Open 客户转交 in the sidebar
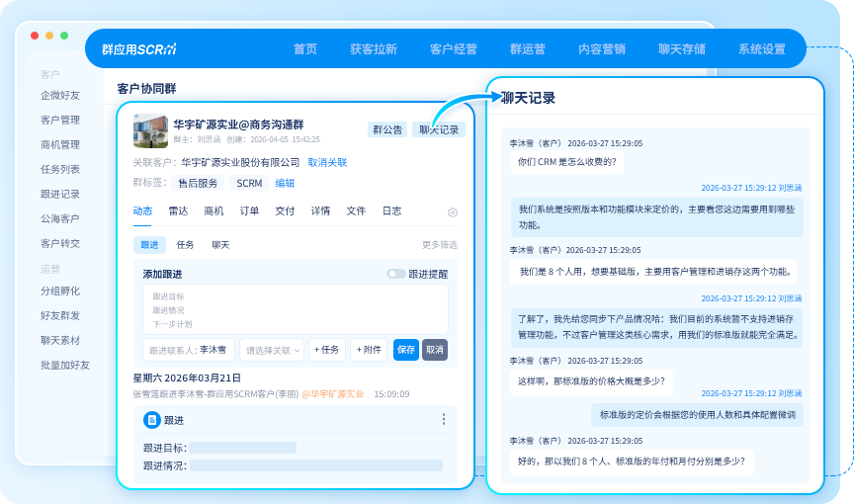 pyautogui.click(x=60, y=243)
